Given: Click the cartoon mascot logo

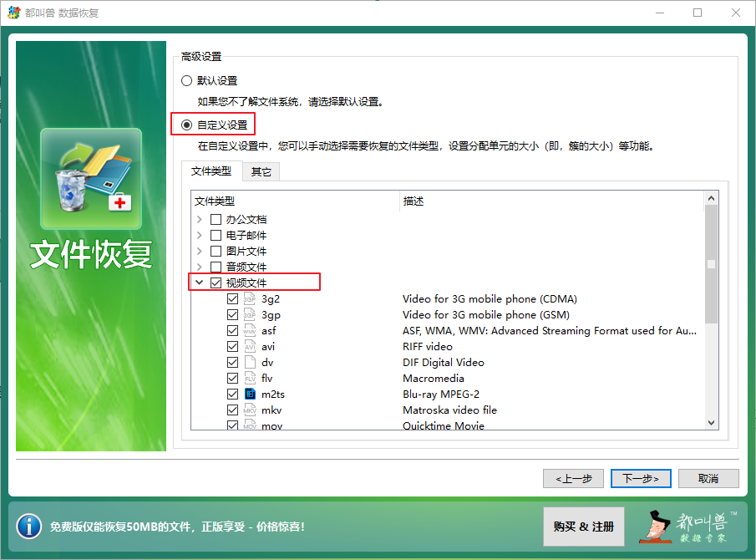Looking at the screenshot, I should (655, 527).
